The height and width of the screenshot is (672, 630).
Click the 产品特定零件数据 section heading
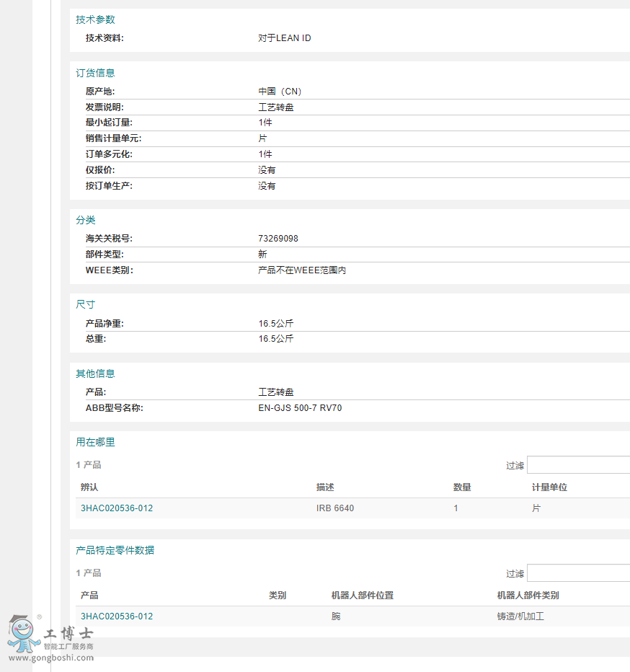point(115,550)
